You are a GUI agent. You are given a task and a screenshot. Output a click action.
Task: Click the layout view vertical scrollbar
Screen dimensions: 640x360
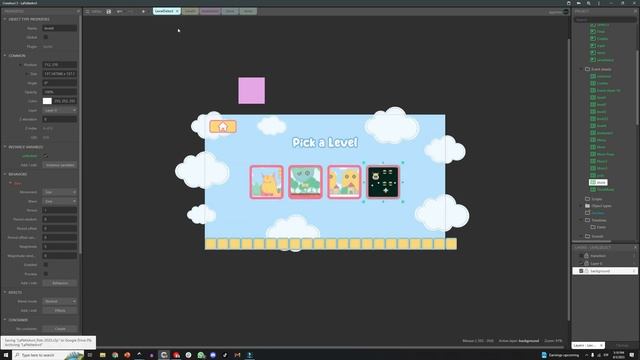pos(568,180)
